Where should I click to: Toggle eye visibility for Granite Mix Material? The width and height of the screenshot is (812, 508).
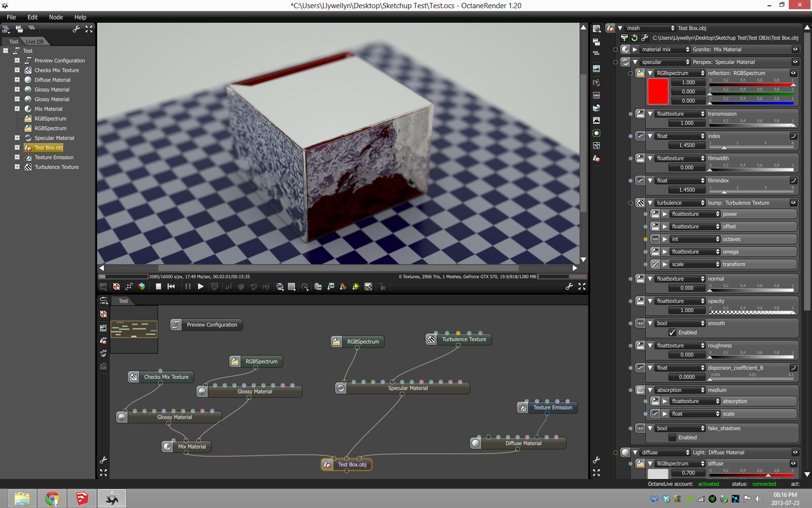point(795,49)
